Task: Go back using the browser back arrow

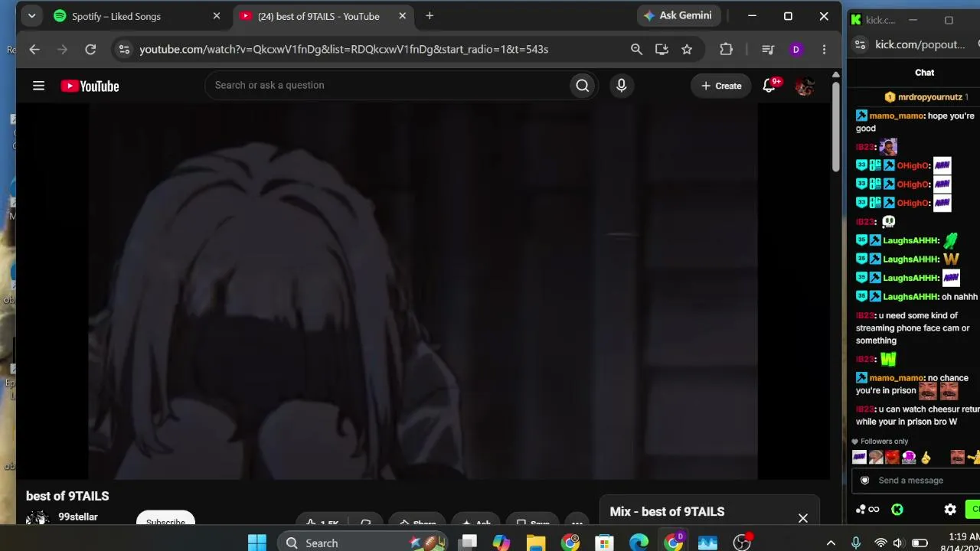Action: coord(34,49)
